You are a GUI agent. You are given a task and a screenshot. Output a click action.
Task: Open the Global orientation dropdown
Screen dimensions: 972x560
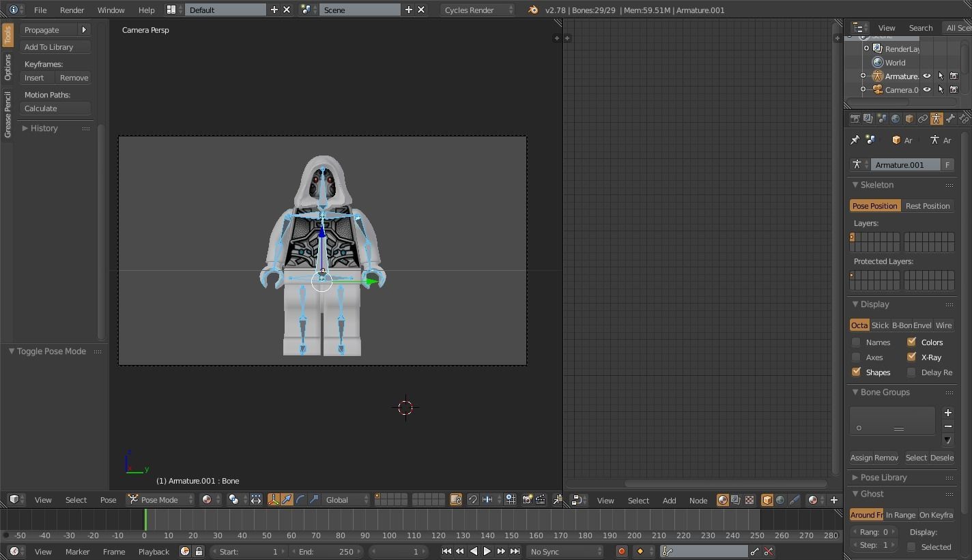point(346,500)
